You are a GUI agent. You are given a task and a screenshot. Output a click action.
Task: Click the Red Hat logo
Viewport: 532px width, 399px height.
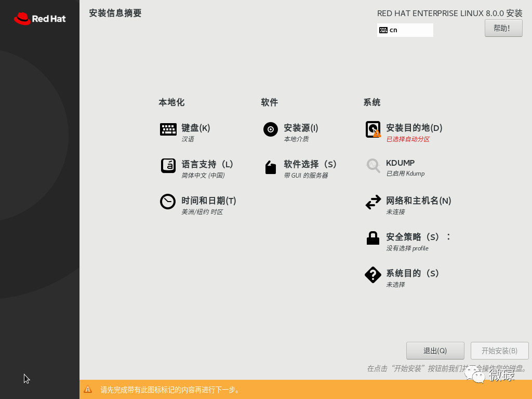39,19
